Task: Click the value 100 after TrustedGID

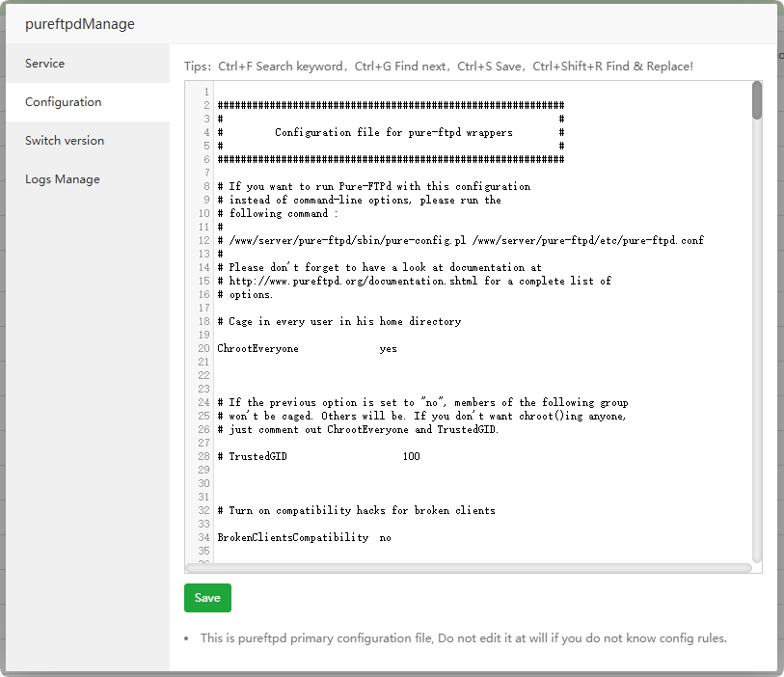Action: (x=411, y=456)
